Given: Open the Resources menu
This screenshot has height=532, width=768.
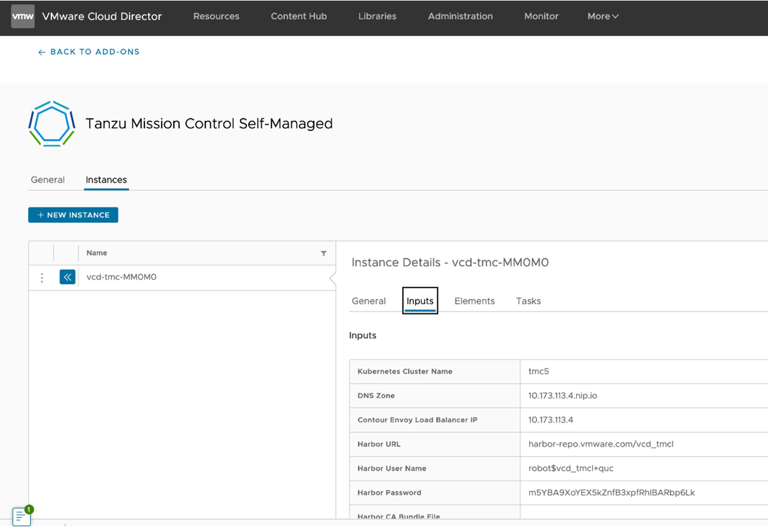Looking at the screenshot, I should click(x=216, y=16).
